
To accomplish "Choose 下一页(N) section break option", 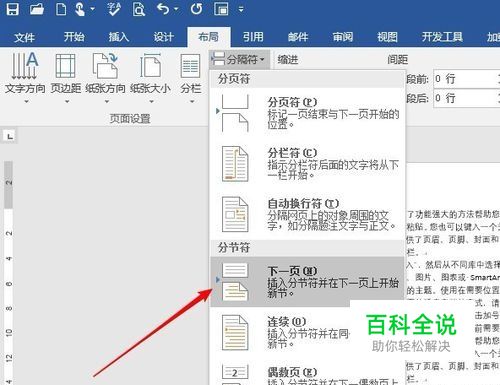I will tap(307, 282).
